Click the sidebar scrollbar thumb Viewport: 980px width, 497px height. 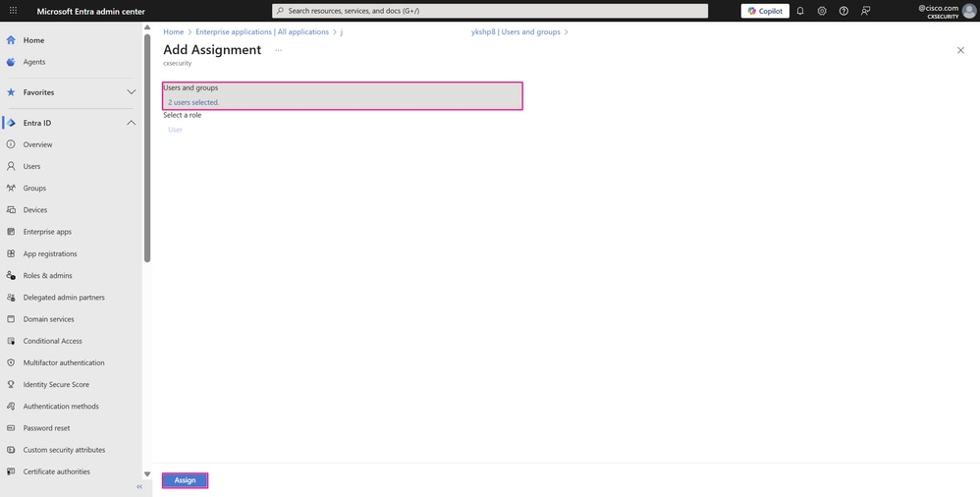pyautogui.click(x=147, y=148)
